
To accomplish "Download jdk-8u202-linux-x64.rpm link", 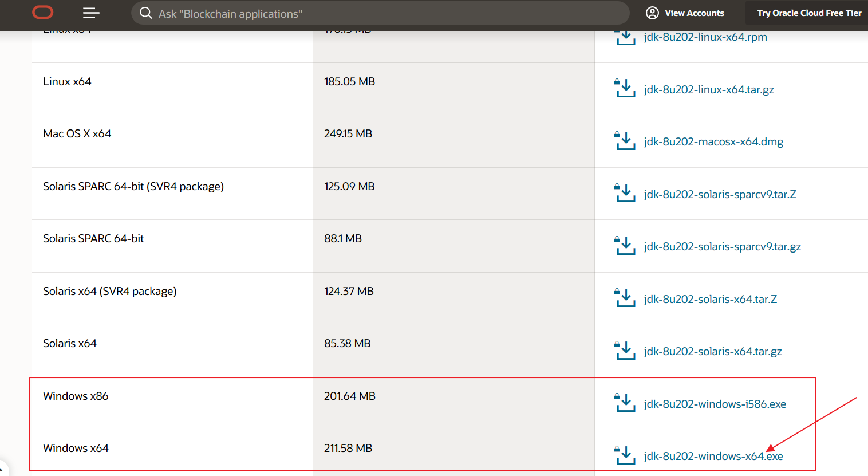I will click(705, 37).
